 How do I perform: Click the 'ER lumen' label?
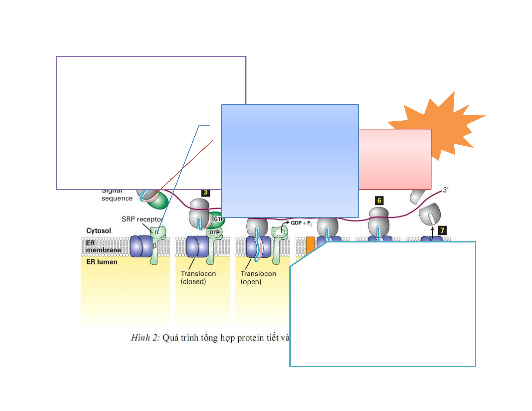102,262
